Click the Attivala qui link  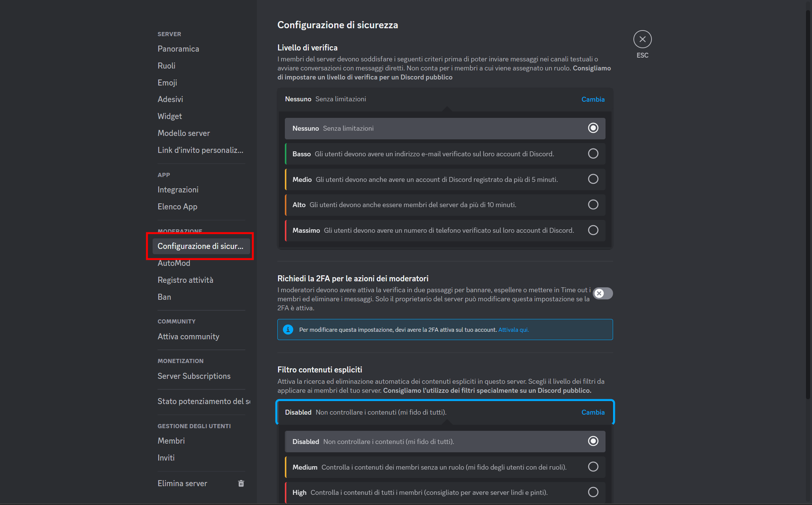[x=514, y=329]
